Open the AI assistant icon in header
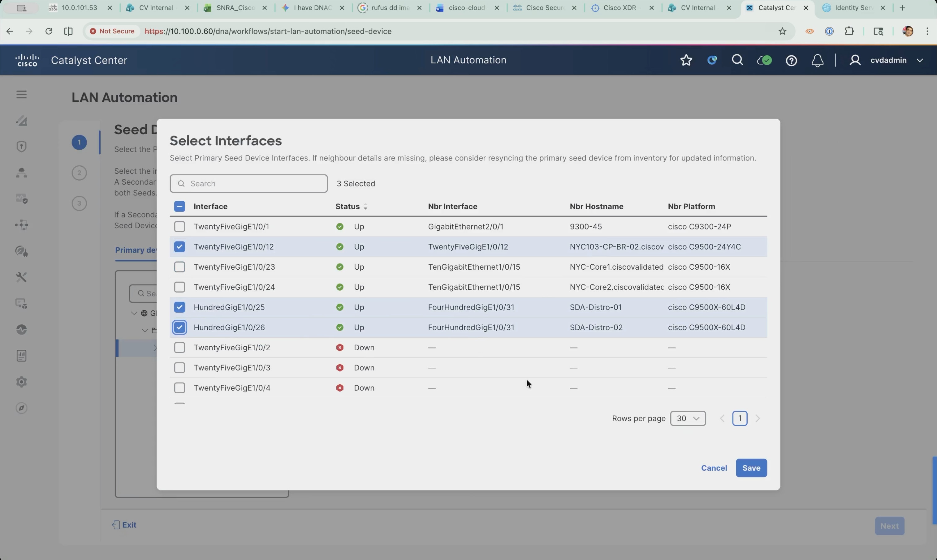The image size is (937, 560). pos(712,60)
